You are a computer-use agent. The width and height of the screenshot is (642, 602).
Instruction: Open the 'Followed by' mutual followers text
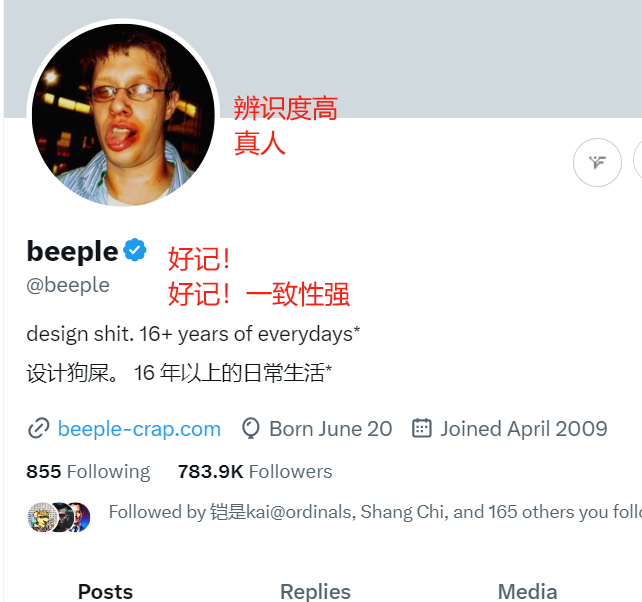coord(375,512)
